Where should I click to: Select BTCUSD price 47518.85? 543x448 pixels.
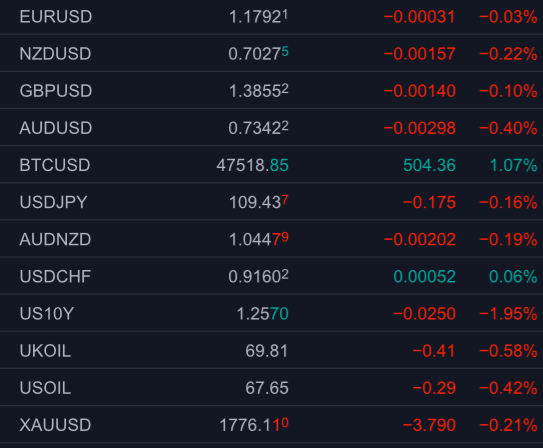coord(252,165)
